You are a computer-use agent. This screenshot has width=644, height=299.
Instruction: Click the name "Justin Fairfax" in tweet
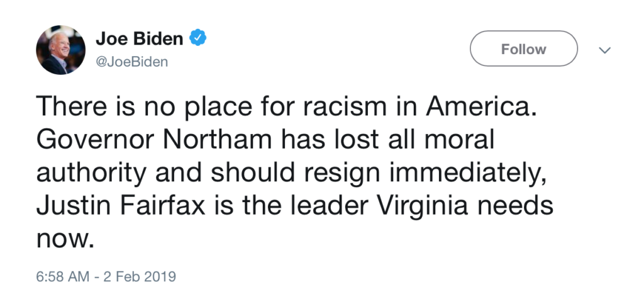pyautogui.click(x=121, y=206)
